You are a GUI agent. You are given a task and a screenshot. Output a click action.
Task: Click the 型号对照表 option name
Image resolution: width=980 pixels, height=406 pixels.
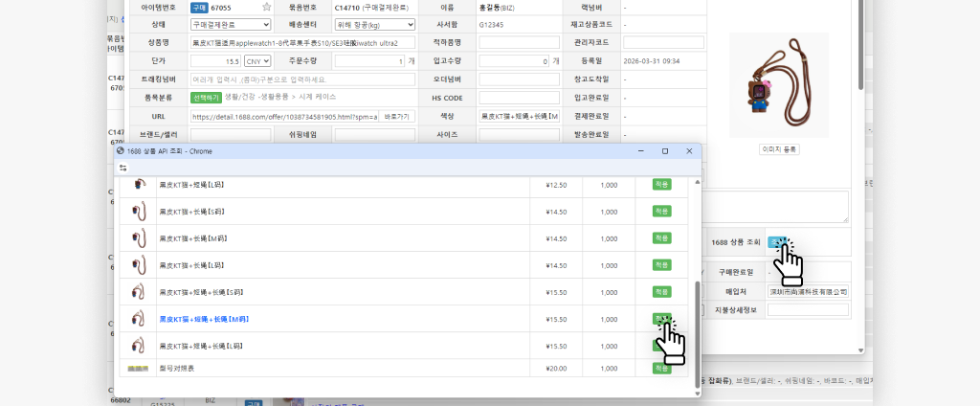(177, 369)
